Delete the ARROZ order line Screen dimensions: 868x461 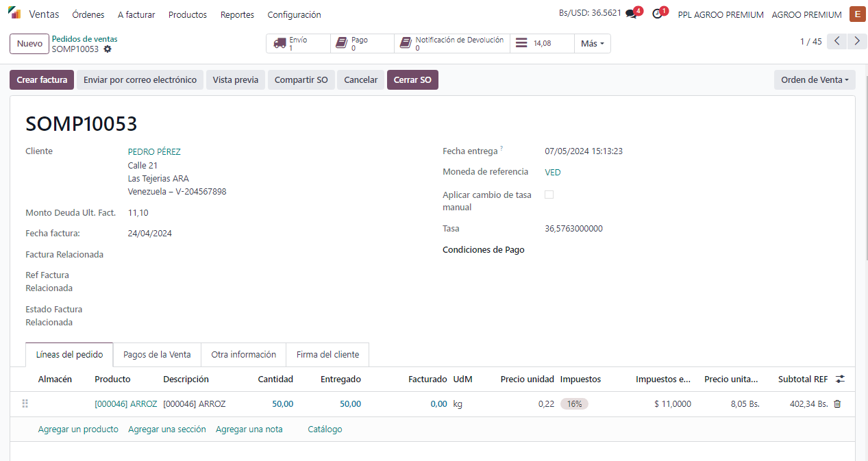[837, 404]
